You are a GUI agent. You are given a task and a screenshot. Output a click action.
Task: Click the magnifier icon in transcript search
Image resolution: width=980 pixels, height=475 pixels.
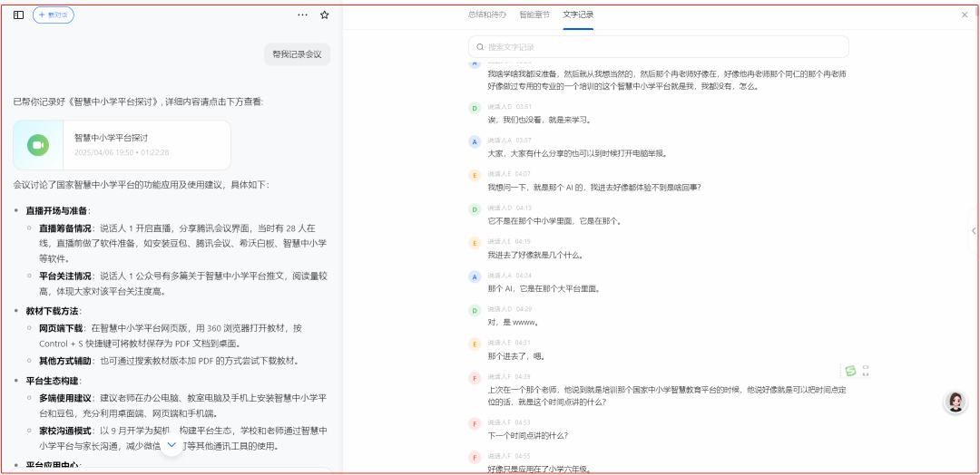pyautogui.click(x=480, y=47)
